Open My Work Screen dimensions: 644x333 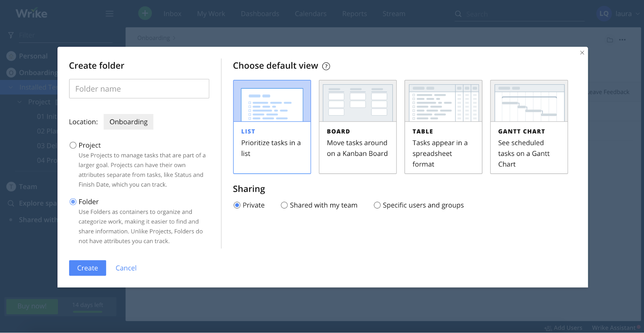(x=211, y=14)
